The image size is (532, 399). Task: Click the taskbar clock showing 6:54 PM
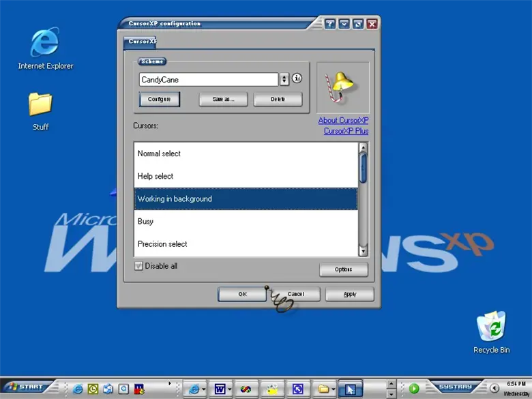click(516, 384)
